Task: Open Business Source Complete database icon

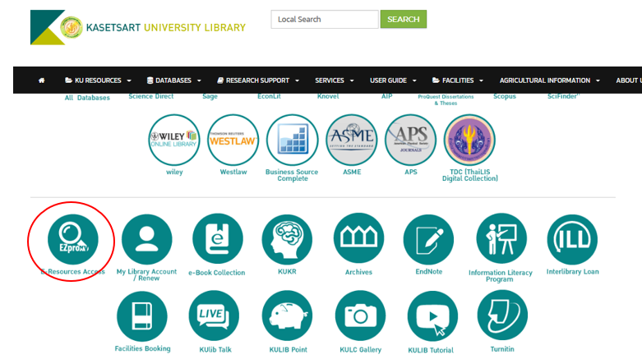Action: point(293,140)
